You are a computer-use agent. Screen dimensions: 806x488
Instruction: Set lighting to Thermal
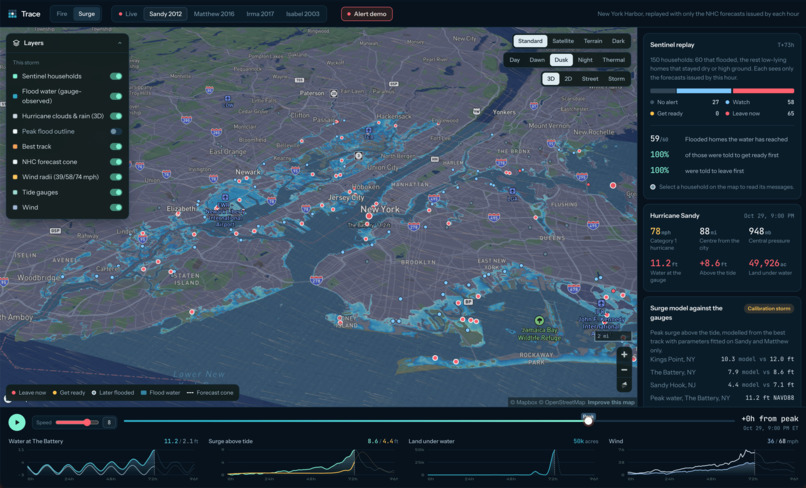tap(613, 60)
